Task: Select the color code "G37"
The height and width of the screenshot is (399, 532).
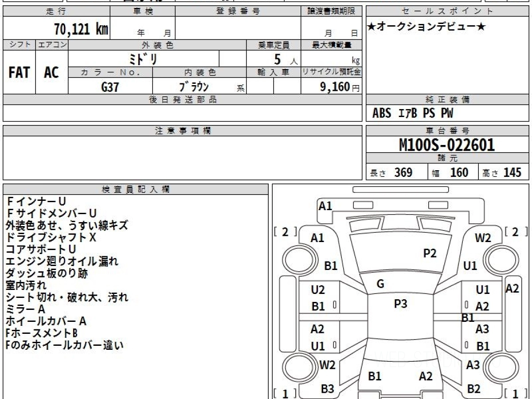Action: coord(110,87)
